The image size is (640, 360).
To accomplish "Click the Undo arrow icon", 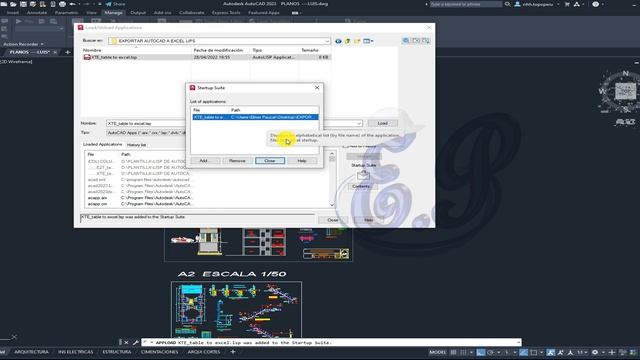I will pyautogui.click(x=73, y=4).
